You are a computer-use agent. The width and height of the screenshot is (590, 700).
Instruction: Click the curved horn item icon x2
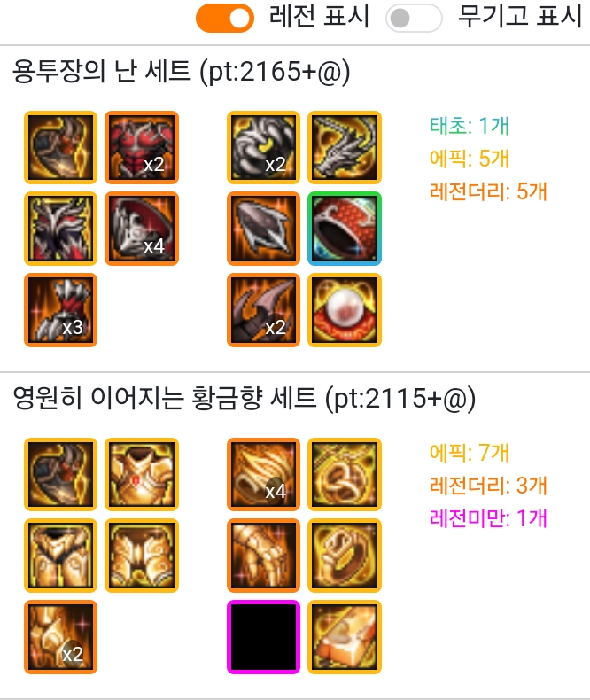point(263,310)
